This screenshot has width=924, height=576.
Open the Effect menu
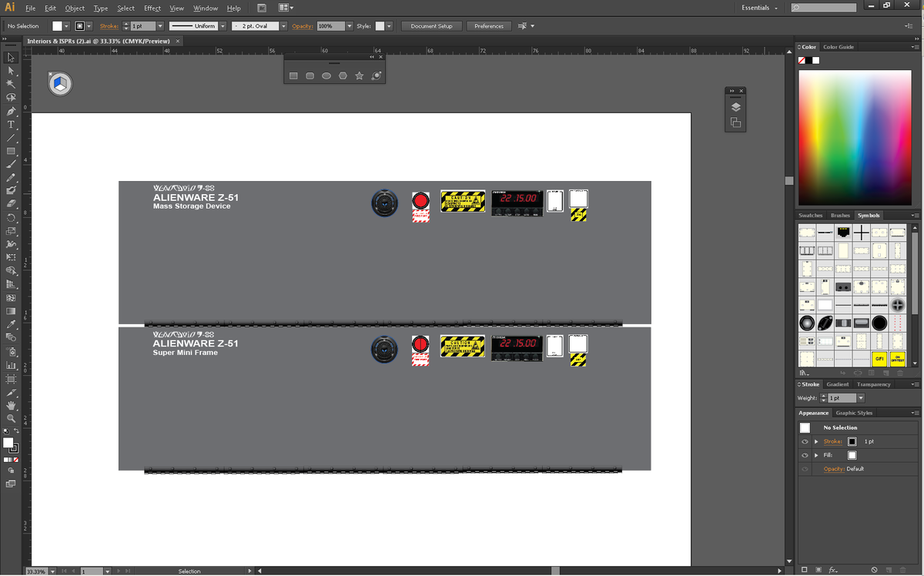152,8
